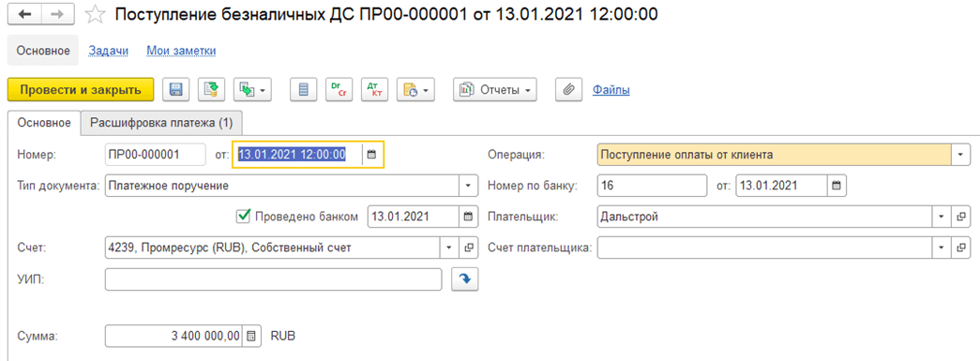Open the create-based-on icon menu
This screenshot has width=980, height=361.
coord(253,90)
